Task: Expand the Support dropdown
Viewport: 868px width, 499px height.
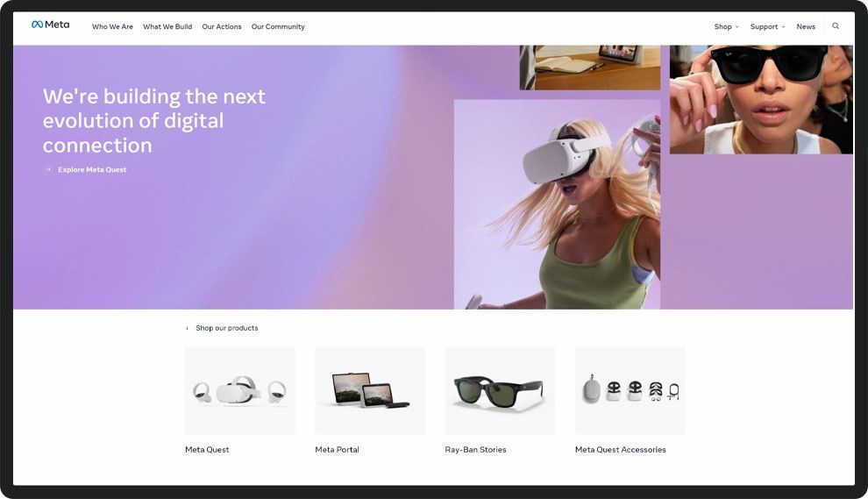Action: 767,26
